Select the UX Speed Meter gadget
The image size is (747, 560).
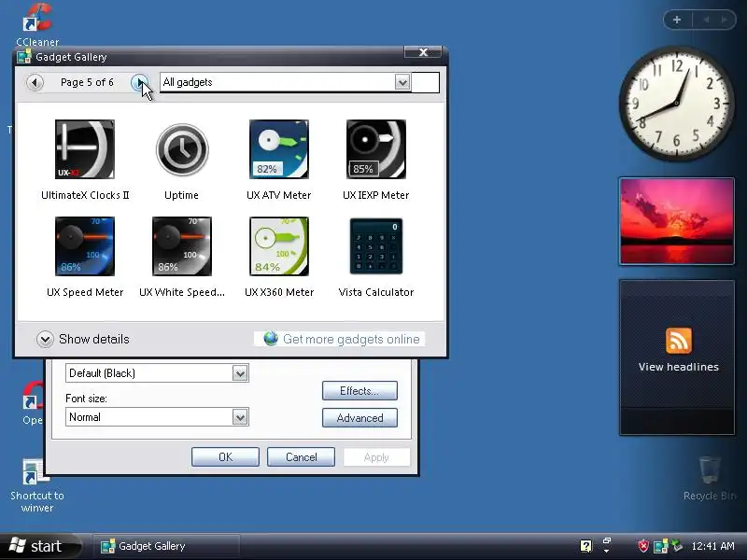tap(85, 246)
